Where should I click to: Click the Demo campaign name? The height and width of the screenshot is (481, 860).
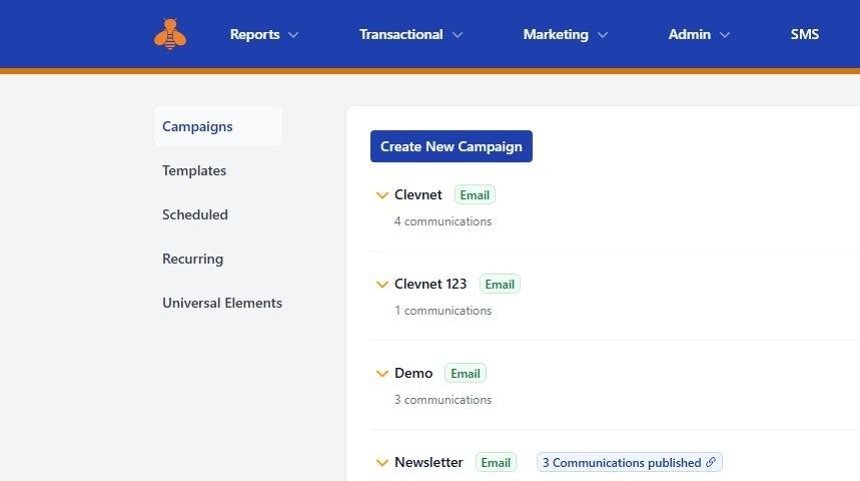414,374
